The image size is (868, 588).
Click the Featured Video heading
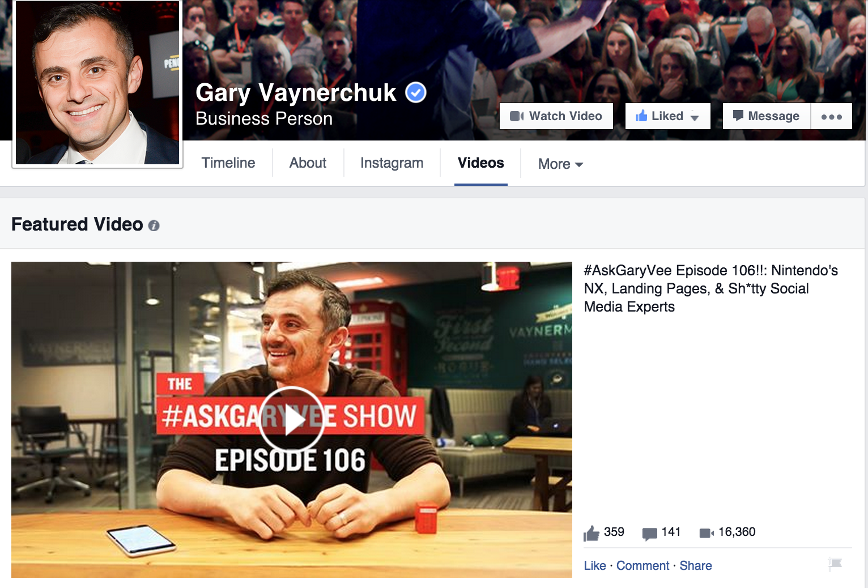[77, 224]
